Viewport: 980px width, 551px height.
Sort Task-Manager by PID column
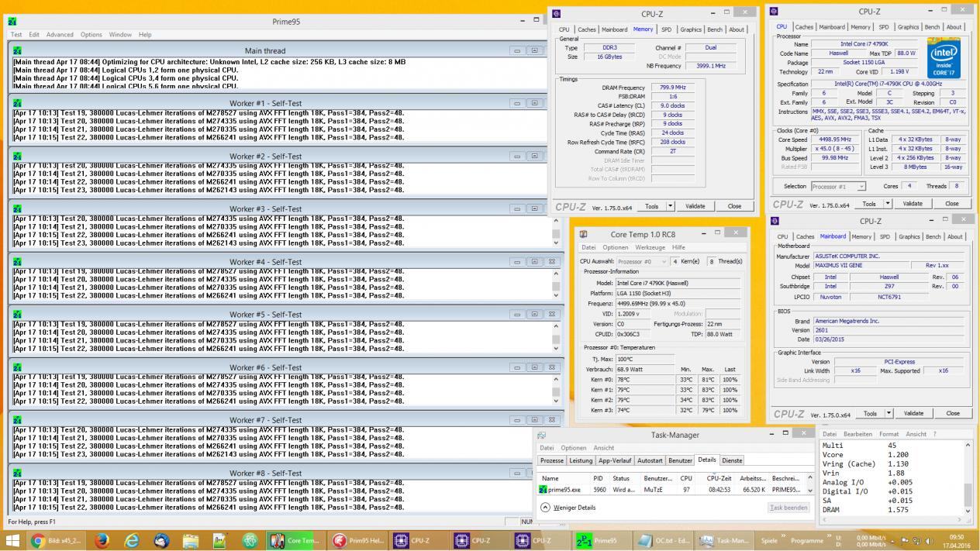[598, 478]
